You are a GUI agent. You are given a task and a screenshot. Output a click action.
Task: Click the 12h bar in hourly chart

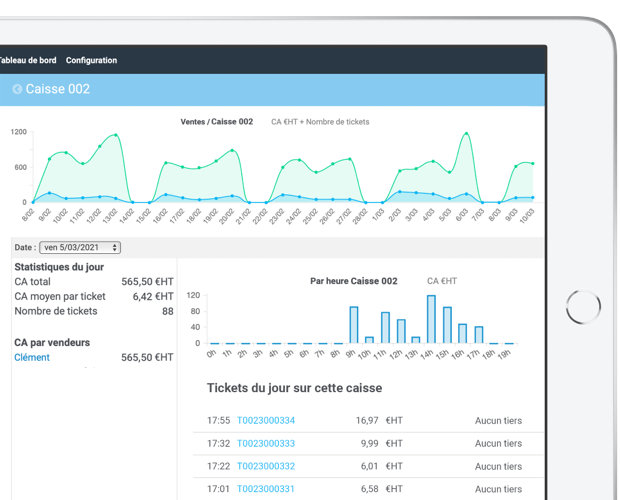401,331
